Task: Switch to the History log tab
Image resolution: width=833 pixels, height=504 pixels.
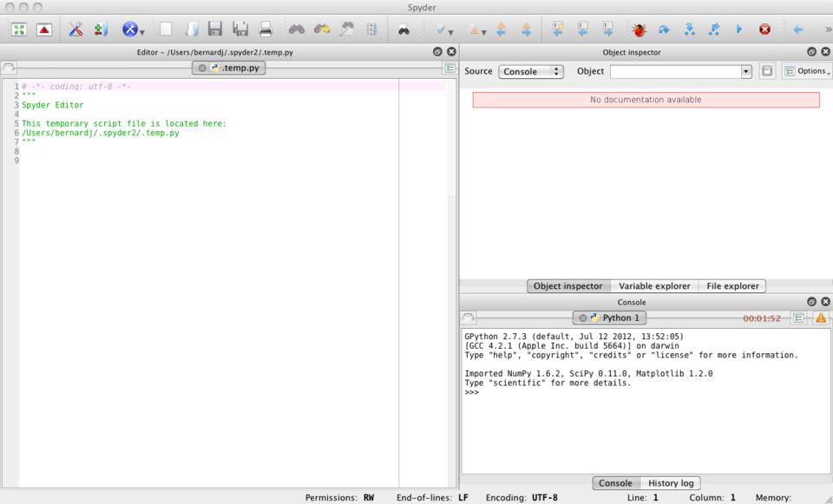Action: tap(669, 482)
